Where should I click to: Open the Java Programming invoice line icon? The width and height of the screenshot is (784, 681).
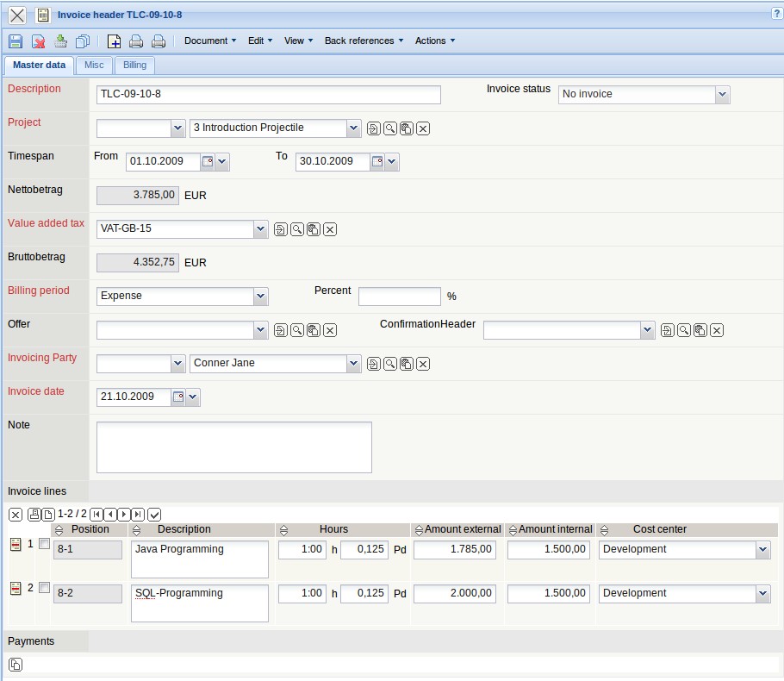coord(16,545)
